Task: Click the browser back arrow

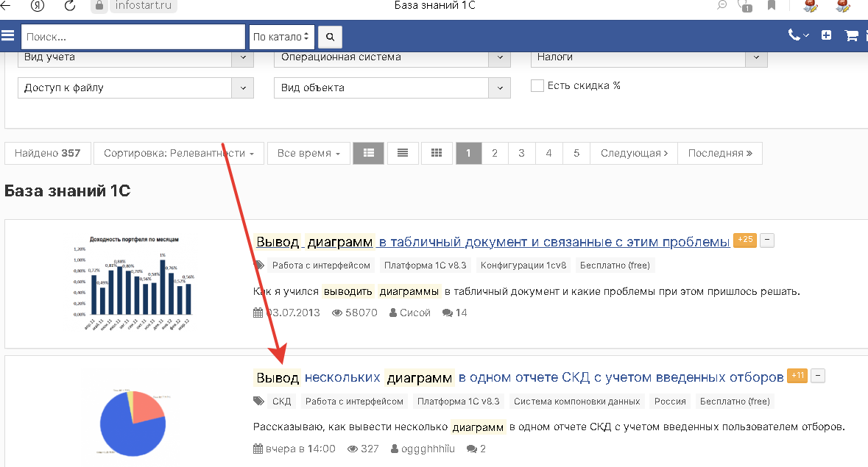Action: [x=6, y=5]
